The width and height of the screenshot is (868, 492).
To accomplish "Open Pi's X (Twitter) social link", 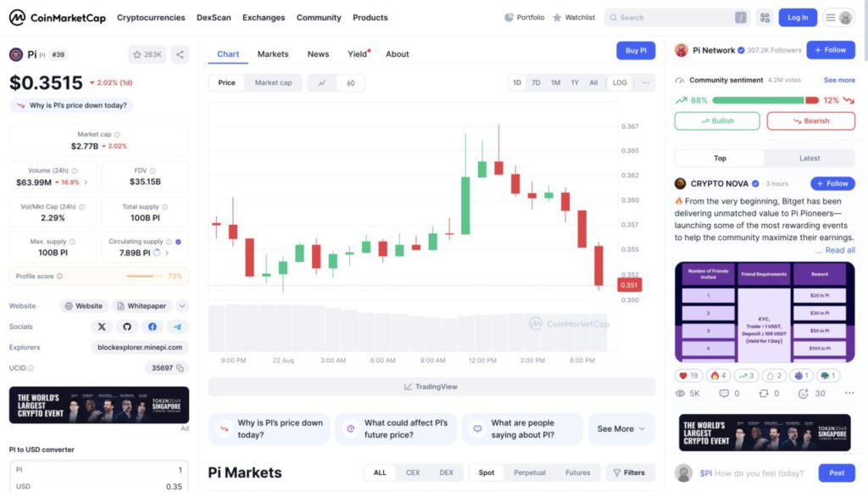I will point(102,327).
